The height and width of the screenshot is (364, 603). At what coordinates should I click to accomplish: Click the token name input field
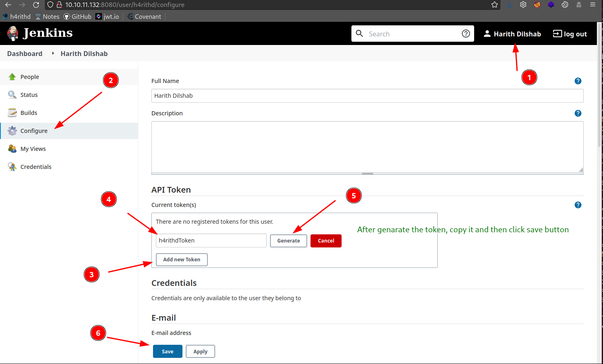(211, 240)
